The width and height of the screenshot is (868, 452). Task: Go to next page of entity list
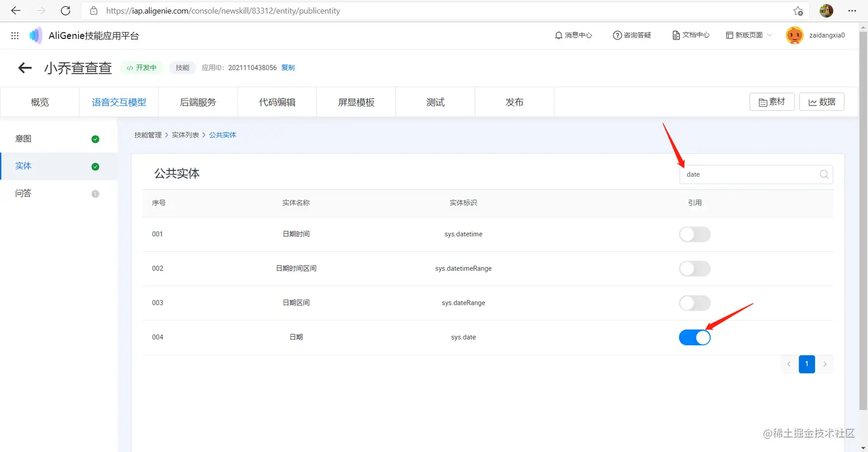tap(826, 364)
